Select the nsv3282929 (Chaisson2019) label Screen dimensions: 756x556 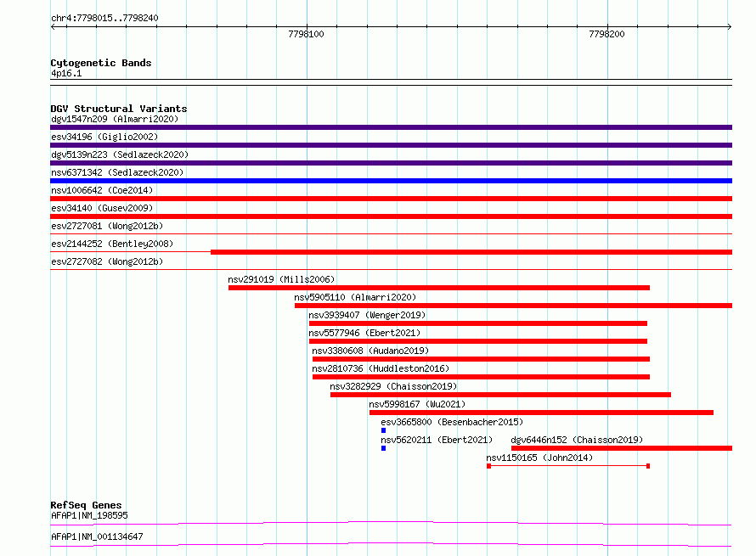[393, 386]
